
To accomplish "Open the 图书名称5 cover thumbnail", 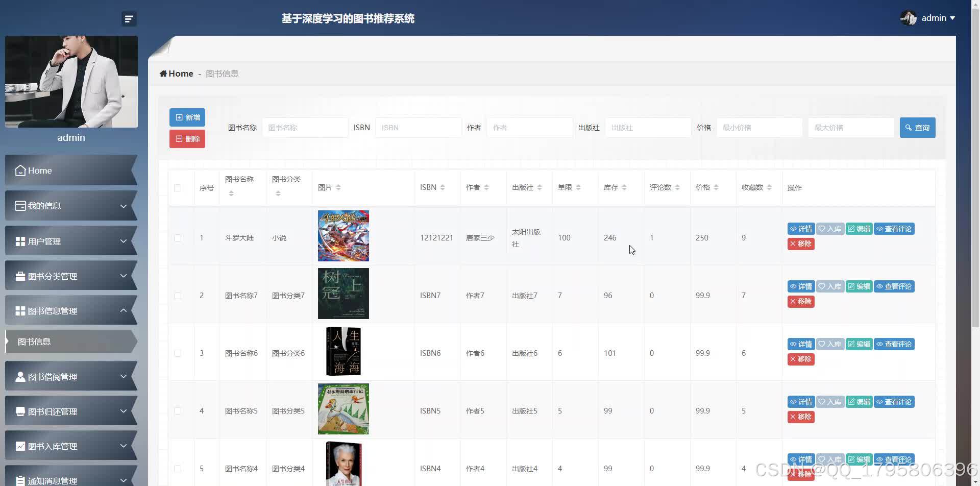I will (x=344, y=409).
